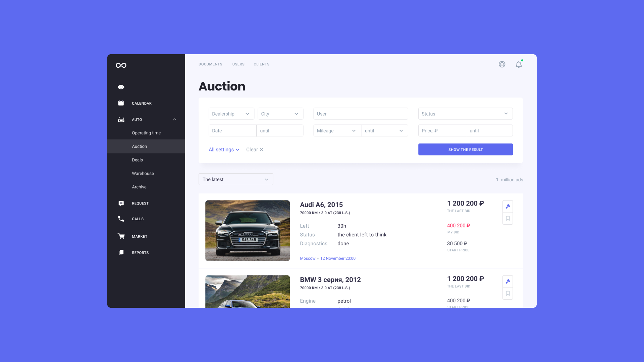Select the Auction menu item

point(139,146)
